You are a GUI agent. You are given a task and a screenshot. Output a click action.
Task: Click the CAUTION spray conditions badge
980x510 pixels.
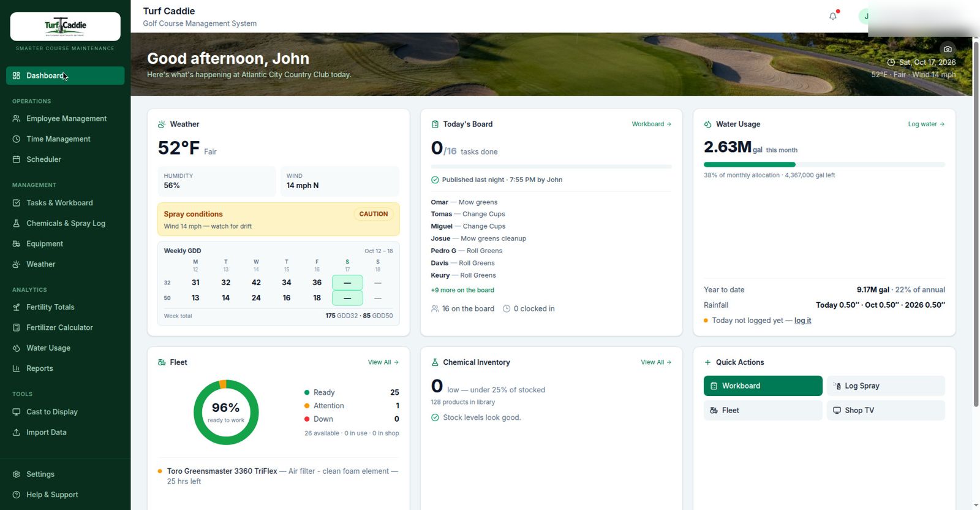374,214
